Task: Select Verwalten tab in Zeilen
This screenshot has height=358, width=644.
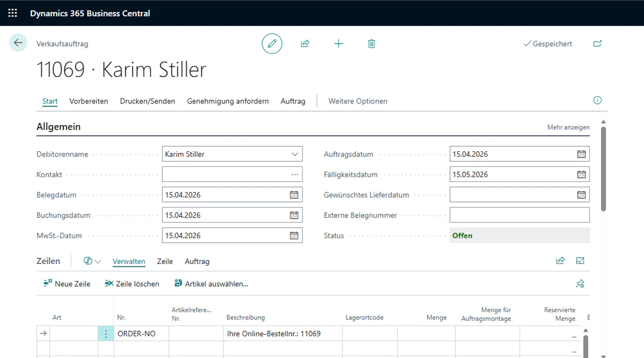Action: 129,261
